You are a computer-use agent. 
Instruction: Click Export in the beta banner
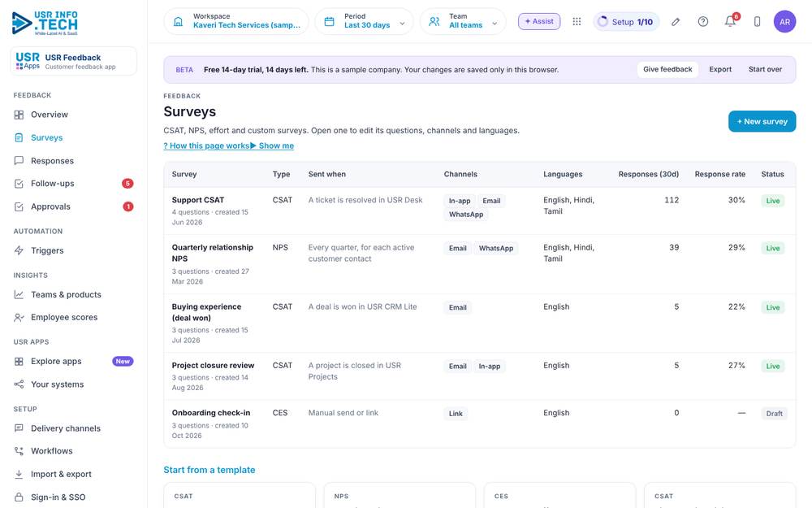pyautogui.click(x=720, y=69)
